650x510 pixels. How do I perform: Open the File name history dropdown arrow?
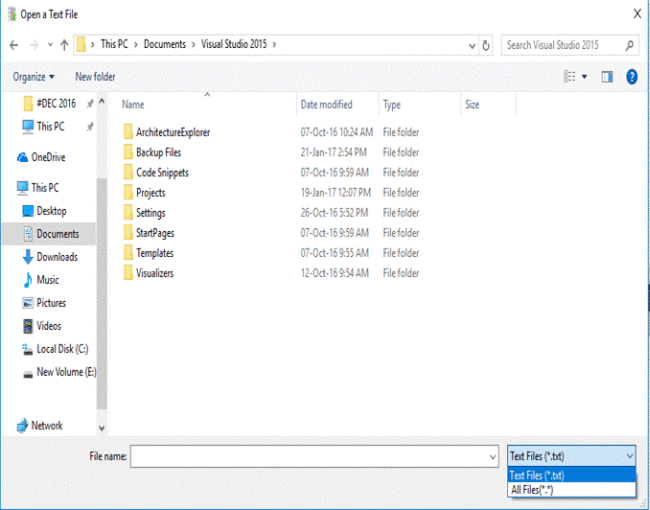492,457
